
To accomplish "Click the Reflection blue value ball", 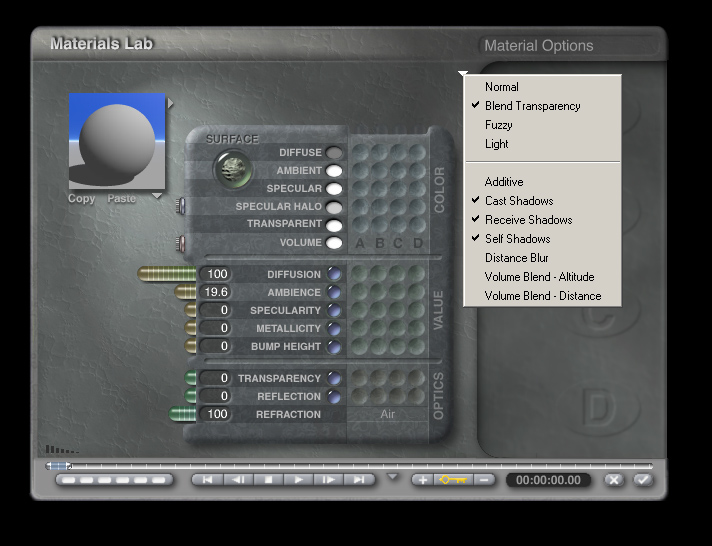I will point(334,396).
